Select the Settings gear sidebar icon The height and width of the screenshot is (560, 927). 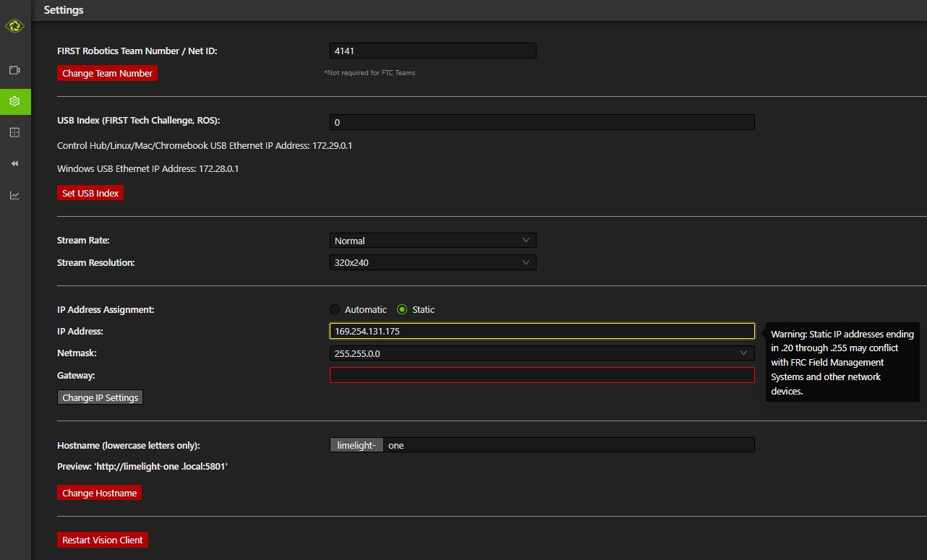coord(14,101)
